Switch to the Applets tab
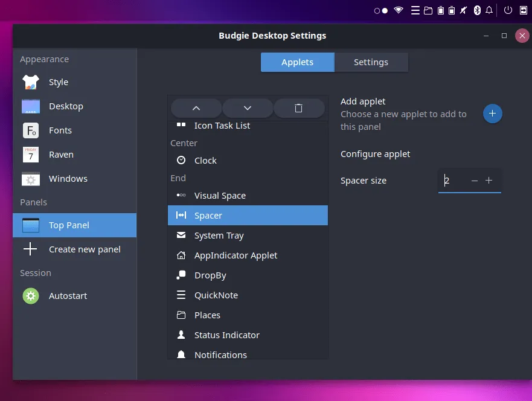The width and height of the screenshot is (532, 401). pyautogui.click(x=297, y=62)
